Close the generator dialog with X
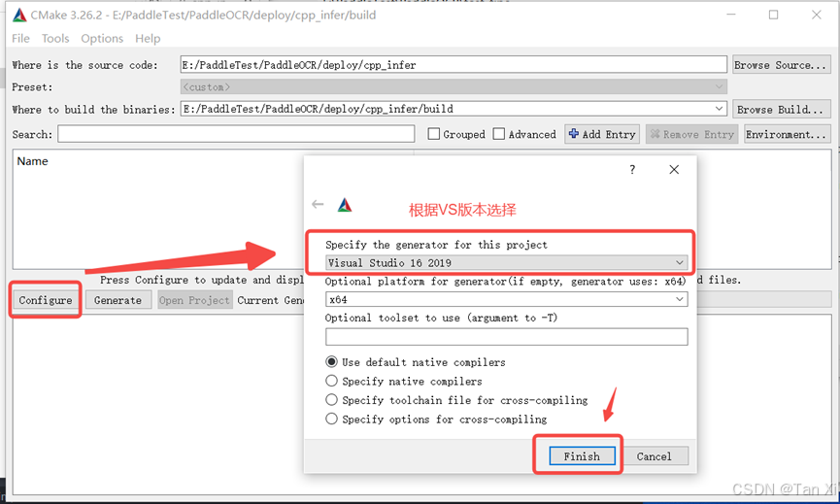840x504 pixels. pyautogui.click(x=674, y=170)
